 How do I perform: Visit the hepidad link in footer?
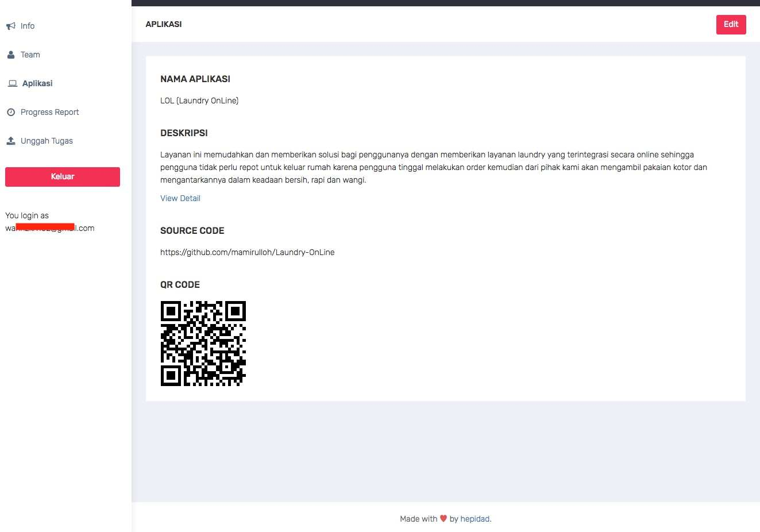pos(475,519)
